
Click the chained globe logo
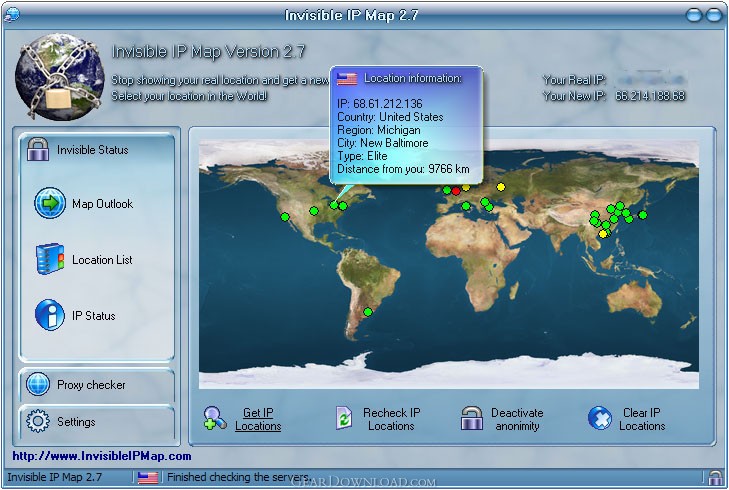coord(59,76)
